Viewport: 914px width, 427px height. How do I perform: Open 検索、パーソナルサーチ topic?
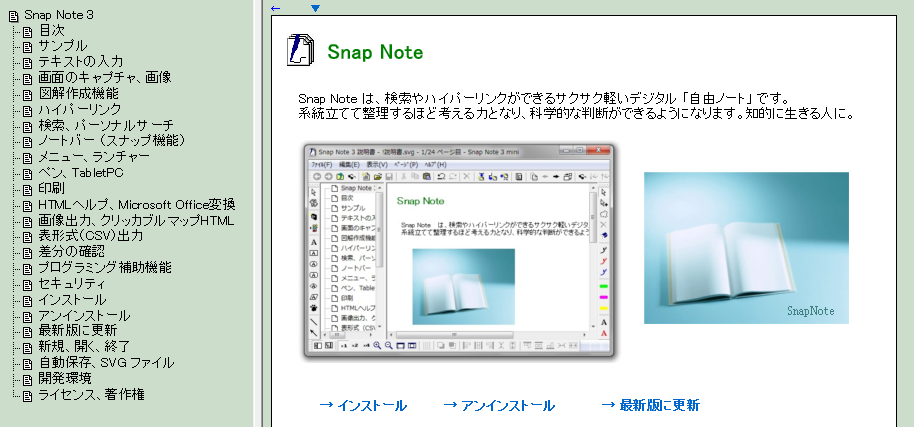pyautogui.click(x=106, y=125)
